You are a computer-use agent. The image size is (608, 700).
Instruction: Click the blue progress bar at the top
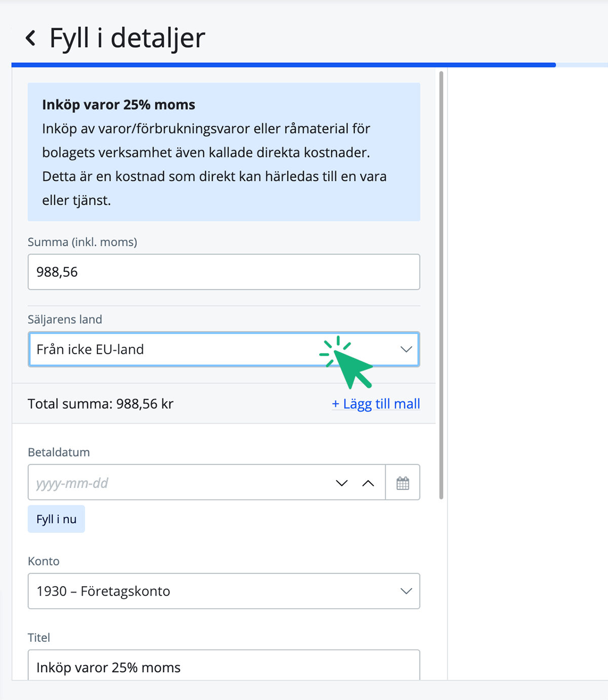[x=279, y=64]
